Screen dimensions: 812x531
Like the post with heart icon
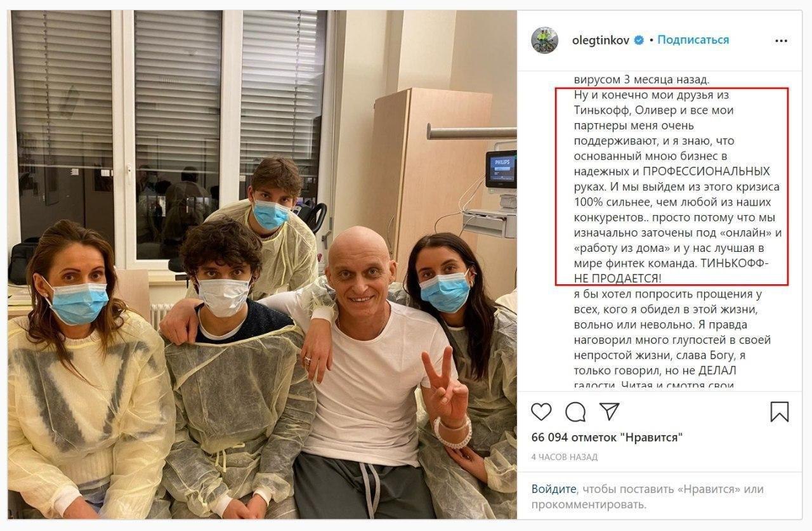(541, 412)
